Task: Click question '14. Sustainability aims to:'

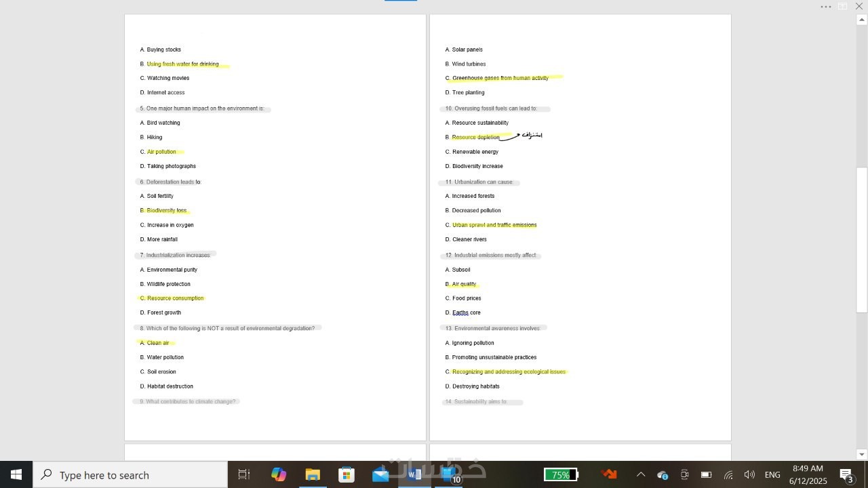Action: click(476, 401)
